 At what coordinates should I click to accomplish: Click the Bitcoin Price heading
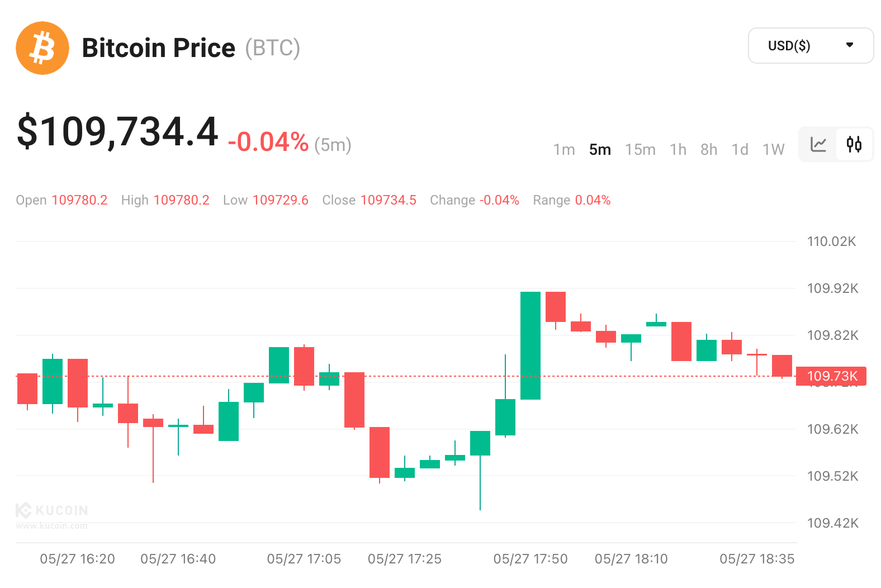[159, 48]
